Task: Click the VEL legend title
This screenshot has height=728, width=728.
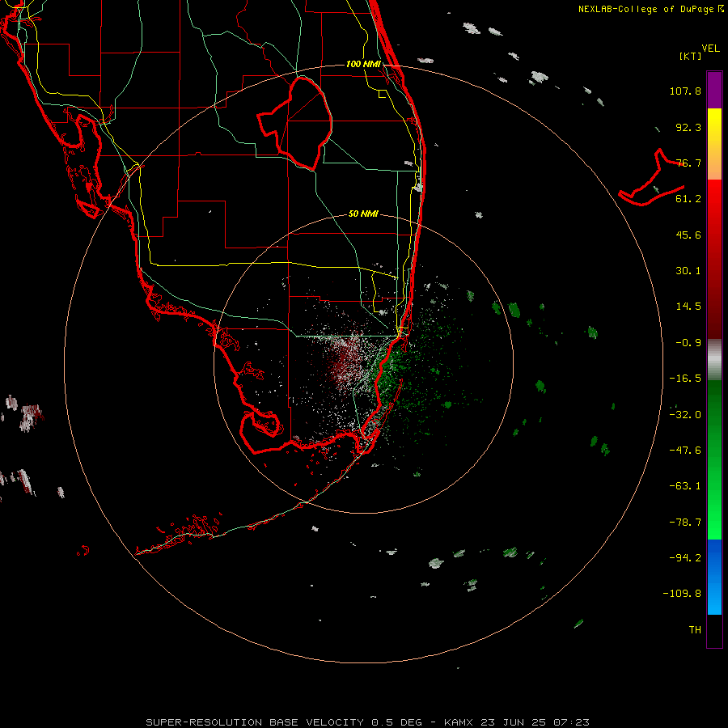Action: coord(710,49)
